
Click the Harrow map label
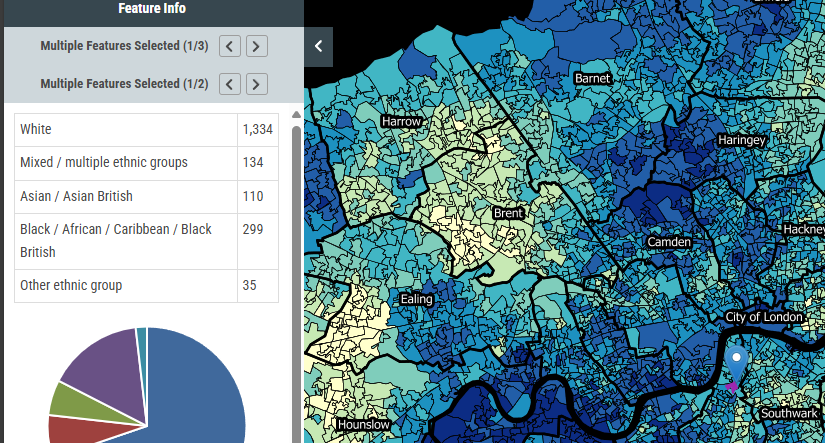401,122
